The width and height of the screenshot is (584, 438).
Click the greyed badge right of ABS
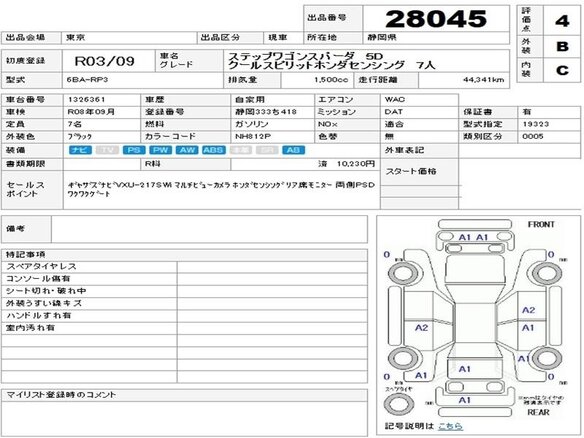point(241,150)
